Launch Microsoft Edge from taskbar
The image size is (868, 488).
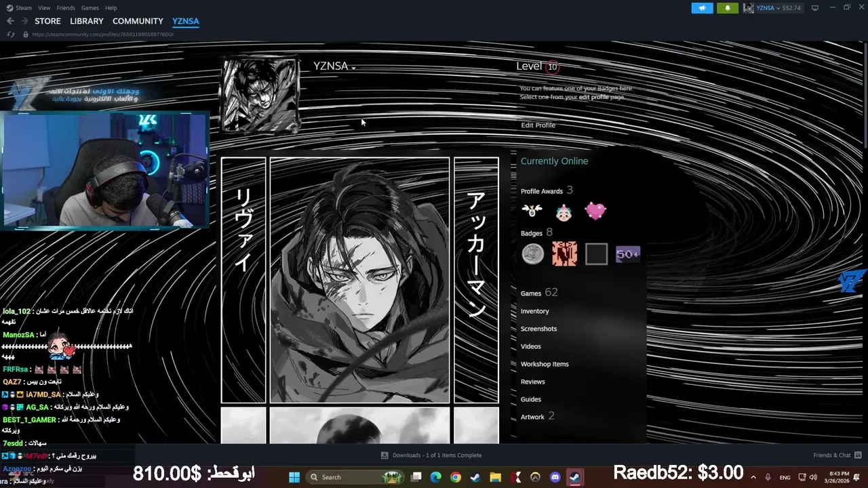pyautogui.click(x=436, y=477)
